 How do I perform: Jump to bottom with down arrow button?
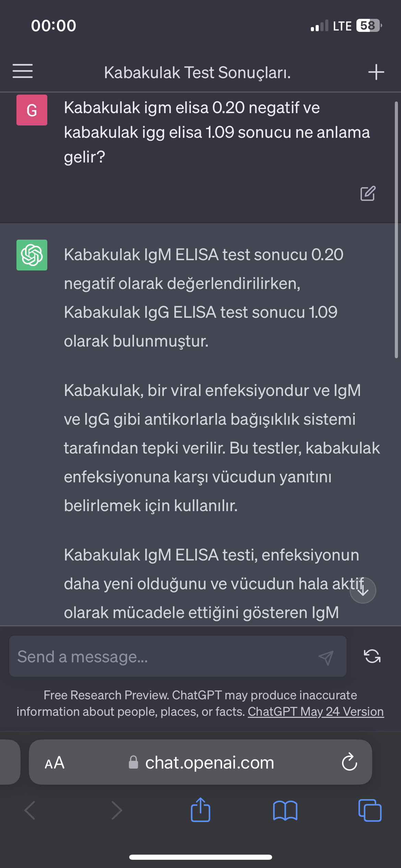tap(363, 590)
